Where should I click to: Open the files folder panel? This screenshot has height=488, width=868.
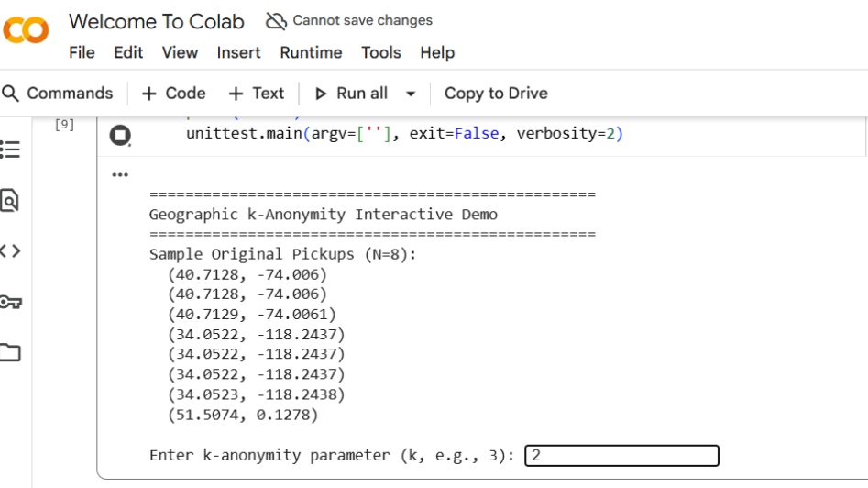coord(10,352)
